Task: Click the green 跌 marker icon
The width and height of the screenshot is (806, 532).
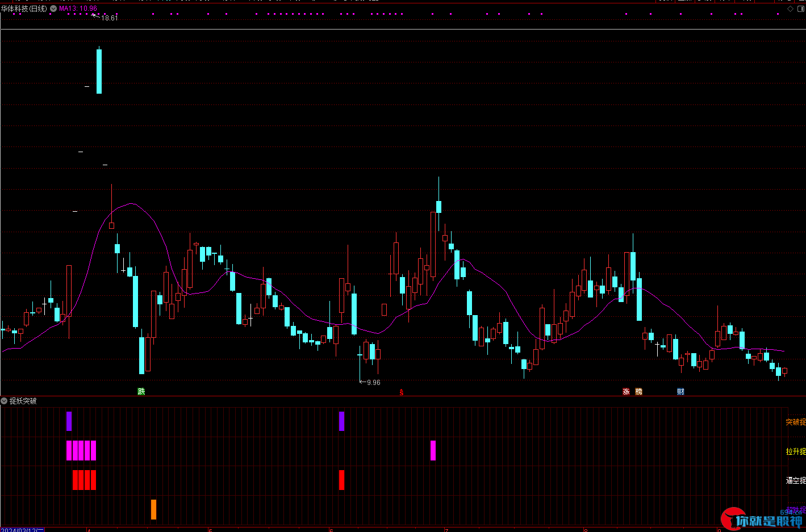Action: [141, 392]
